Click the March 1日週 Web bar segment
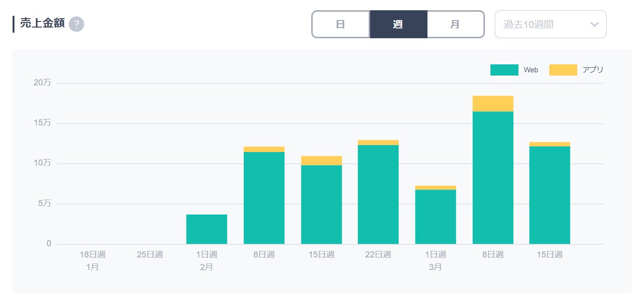The image size is (644, 305). tap(435, 217)
